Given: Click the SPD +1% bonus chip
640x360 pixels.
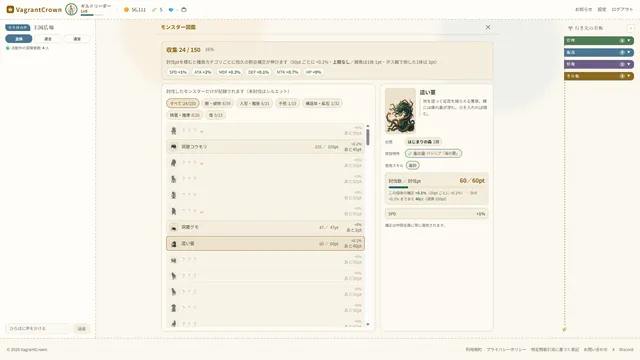Looking at the screenshot, I should pyautogui.click(x=178, y=72).
